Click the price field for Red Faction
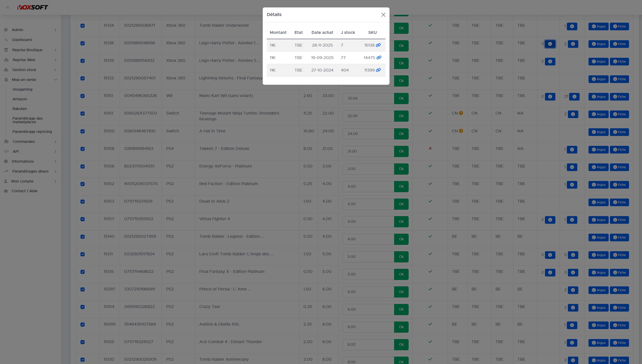This screenshot has width=642, height=364. click(x=368, y=186)
